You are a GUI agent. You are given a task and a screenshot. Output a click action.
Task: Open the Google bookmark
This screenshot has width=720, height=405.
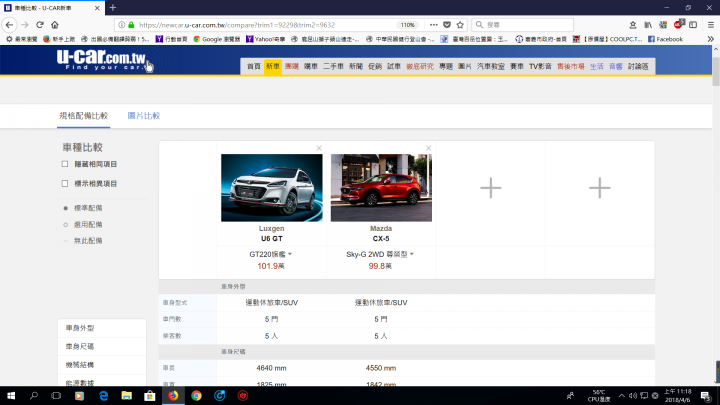coord(217,39)
